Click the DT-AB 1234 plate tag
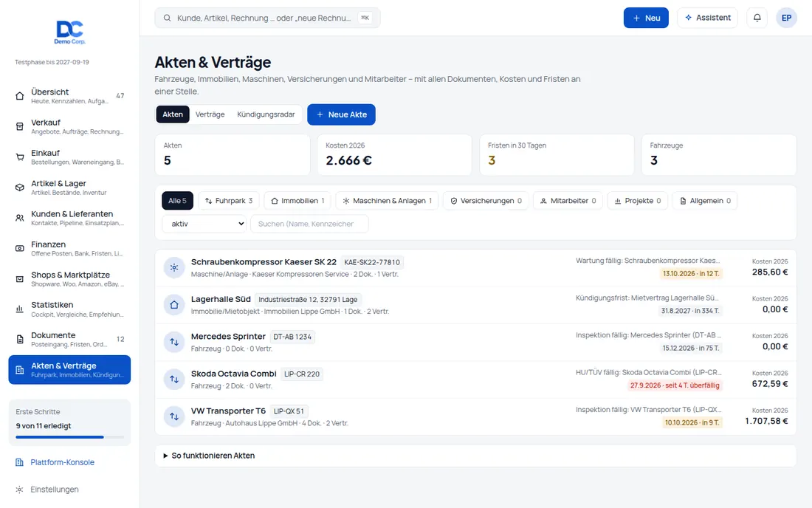 pos(292,337)
